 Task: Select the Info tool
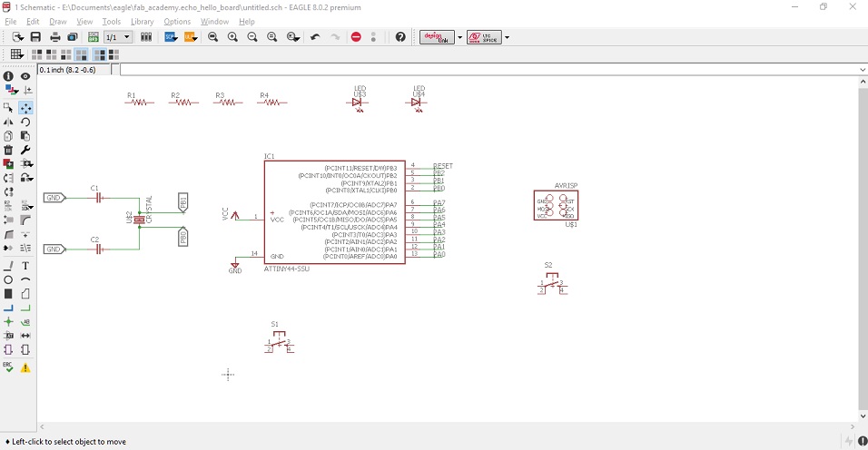click(8, 76)
